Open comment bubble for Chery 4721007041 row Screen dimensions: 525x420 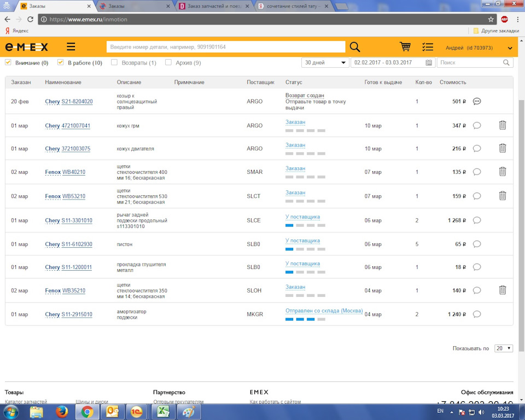(477, 126)
